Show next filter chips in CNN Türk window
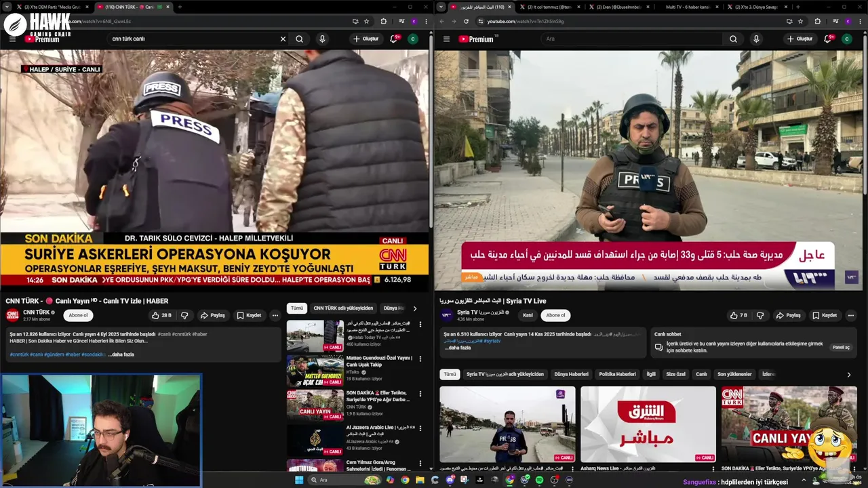Screen dimensions: 868x488 tap(415, 308)
